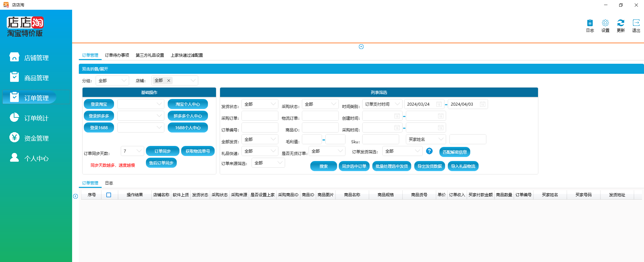
Task: Click the 批量处理选中发货 button
Action: (x=392, y=166)
